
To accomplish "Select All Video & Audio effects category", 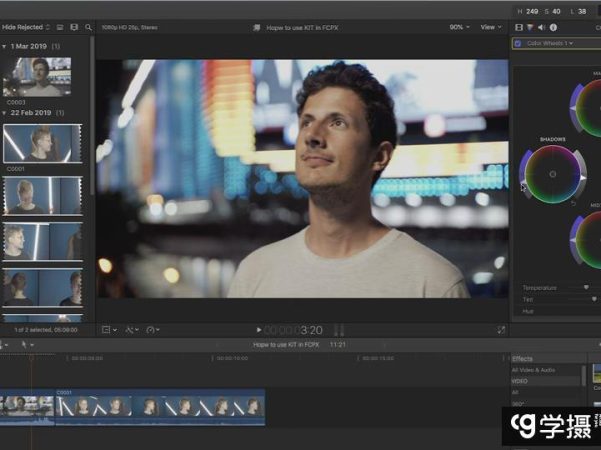I will (533, 370).
